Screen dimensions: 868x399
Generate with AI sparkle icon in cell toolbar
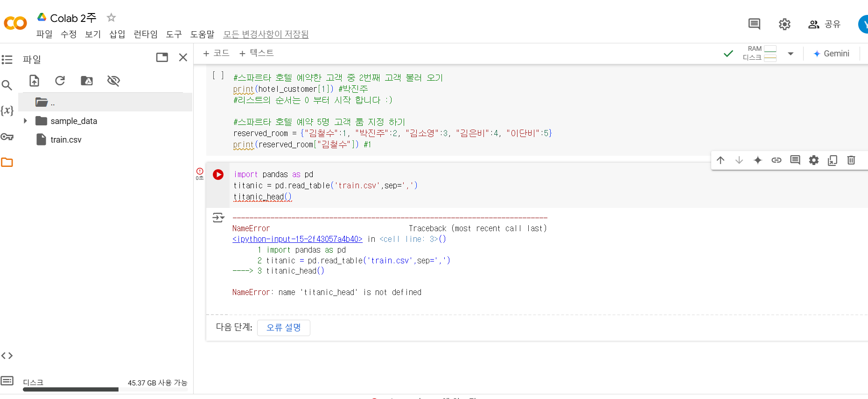click(758, 160)
